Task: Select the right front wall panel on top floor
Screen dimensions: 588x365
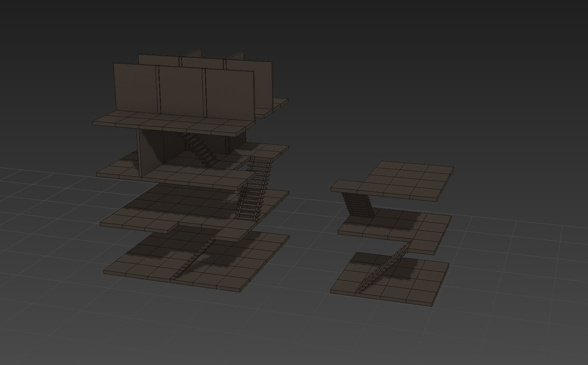Action: click(229, 93)
